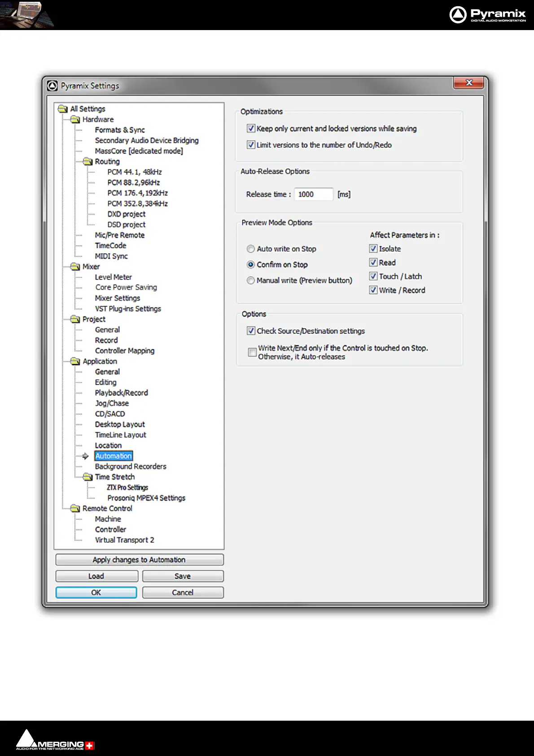The height and width of the screenshot is (756, 534).
Task: Click the Pyramix logo icon in title bar
Action: coord(53,85)
